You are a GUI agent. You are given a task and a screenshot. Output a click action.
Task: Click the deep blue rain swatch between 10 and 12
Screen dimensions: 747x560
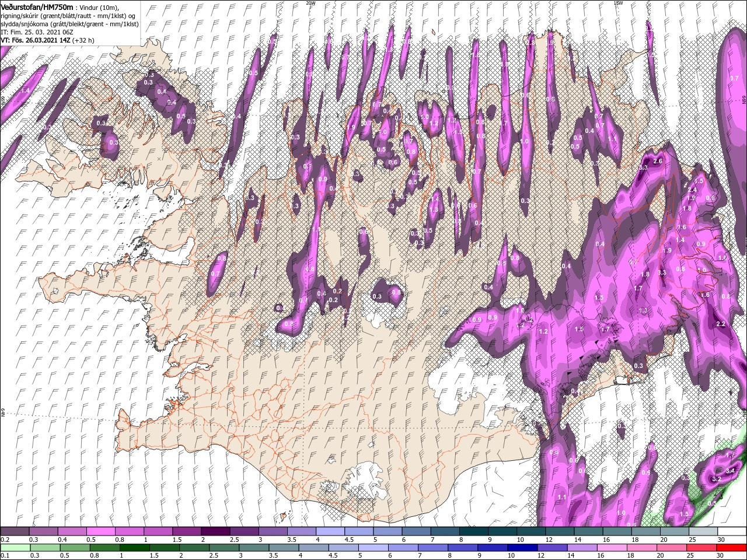pyautogui.click(x=522, y=548)
